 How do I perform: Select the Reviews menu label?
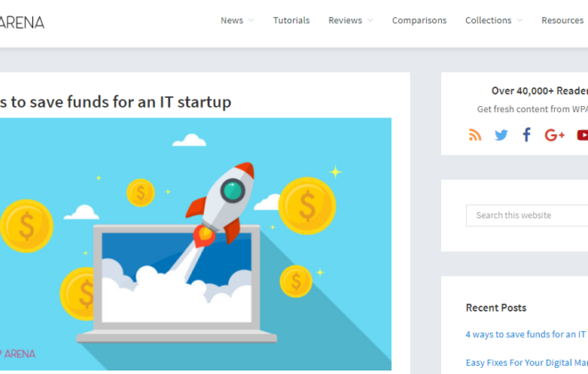(346, 20)
